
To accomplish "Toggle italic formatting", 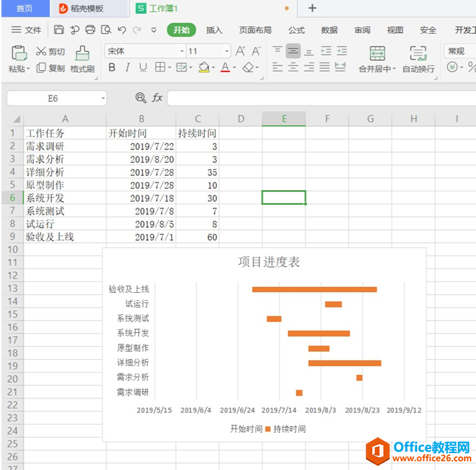I will (x=128, y=67).
